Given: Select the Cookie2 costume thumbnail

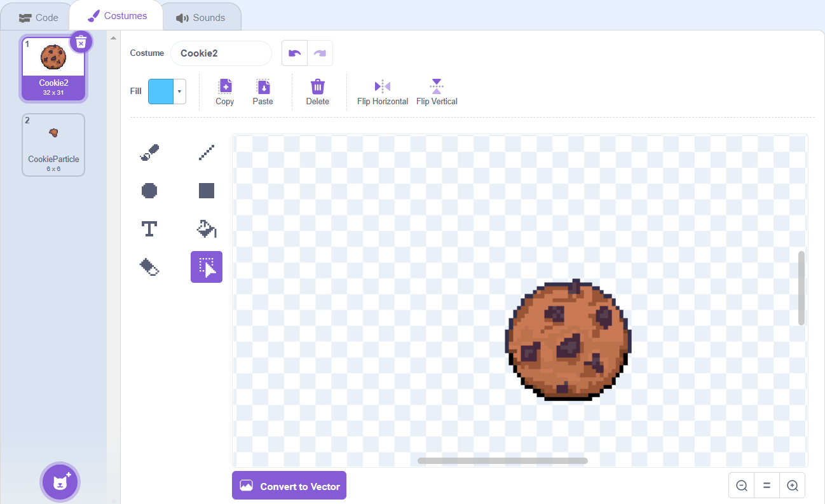Looking at the screenshot, I should point(53,69).
